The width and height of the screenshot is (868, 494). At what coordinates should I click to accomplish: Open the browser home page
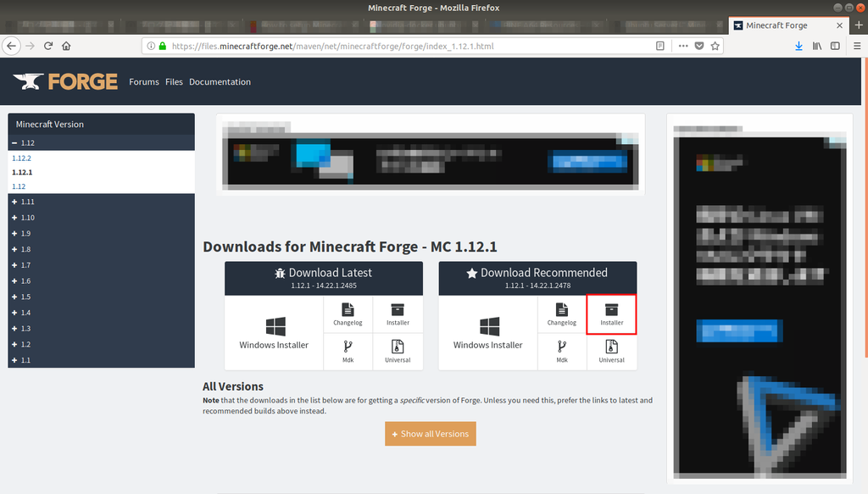66,46
